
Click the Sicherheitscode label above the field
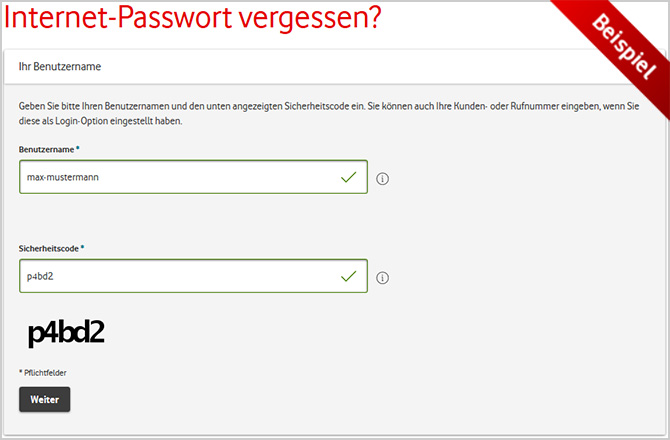(49, 247)
